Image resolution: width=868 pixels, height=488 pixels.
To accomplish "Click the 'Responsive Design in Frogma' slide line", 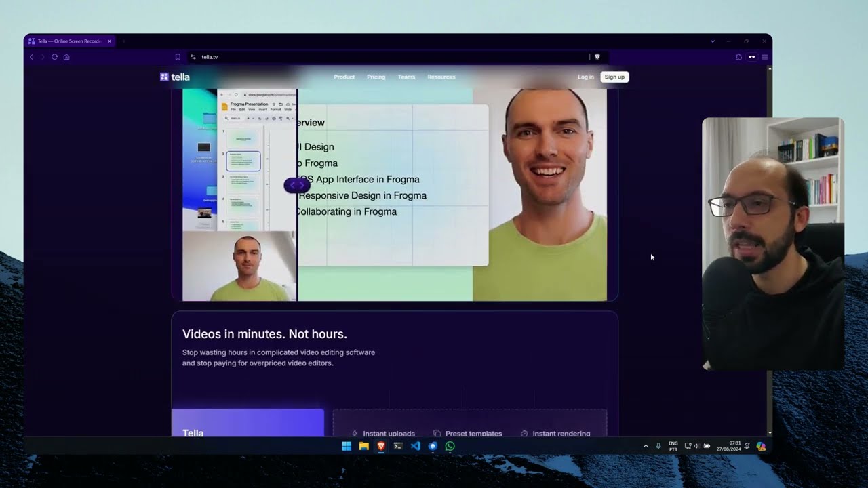I will 362,195.
